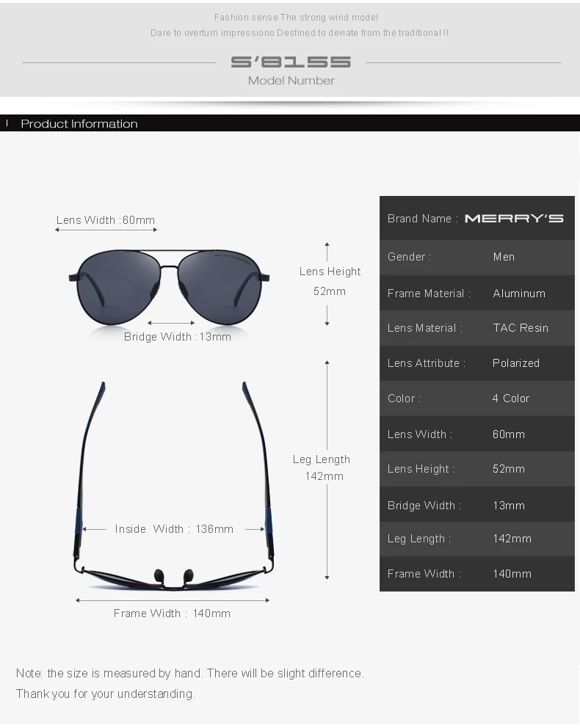Image resolution: width=580 pixels, height=728 pixels.
Task: Click the 'Bridge Width :13mm' diagram label
Action: [178, 337]
